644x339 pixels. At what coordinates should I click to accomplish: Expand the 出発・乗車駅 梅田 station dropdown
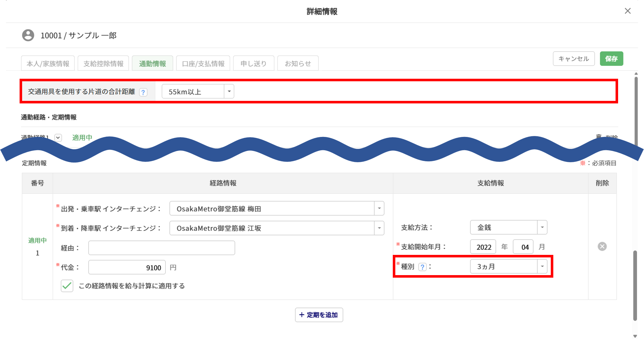pyautogui.click(x=379, y=209)
